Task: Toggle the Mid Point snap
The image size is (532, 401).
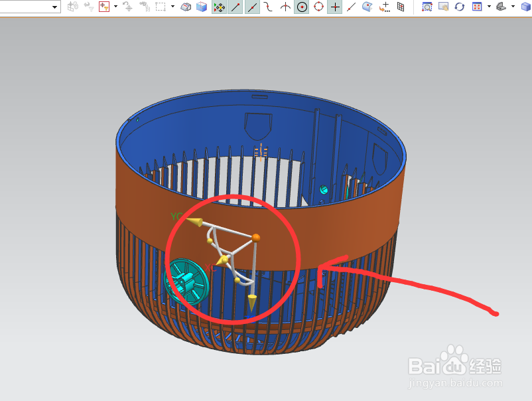Action: (252, 7)
